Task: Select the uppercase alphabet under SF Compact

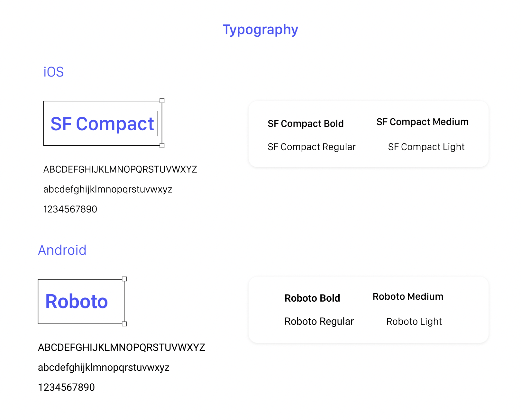Action: [120, 169]
